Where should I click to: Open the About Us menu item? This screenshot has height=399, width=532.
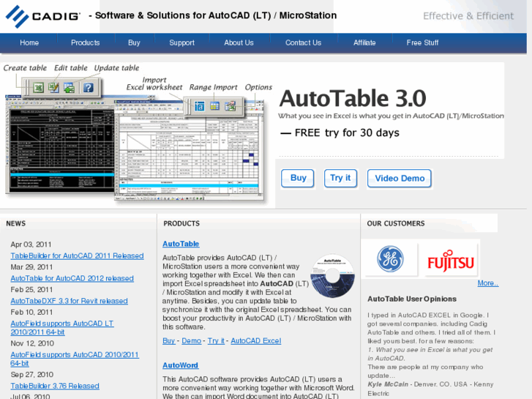point(239,42)
